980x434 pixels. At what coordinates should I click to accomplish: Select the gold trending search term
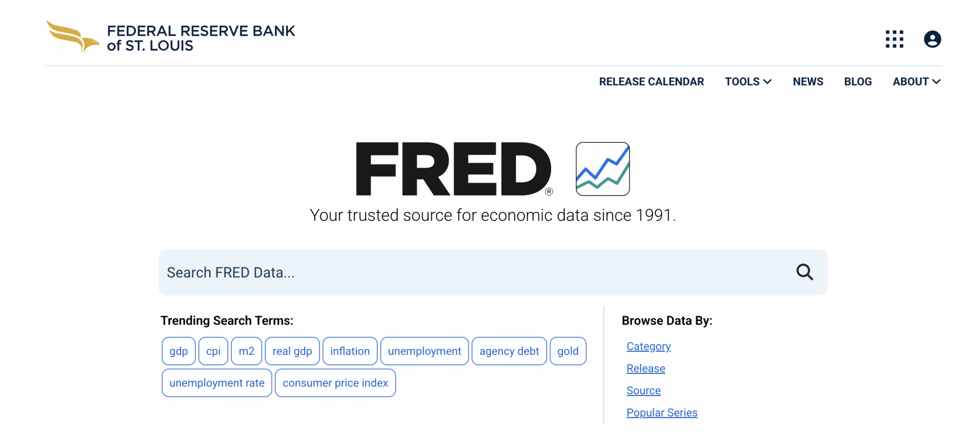(568, 351)
